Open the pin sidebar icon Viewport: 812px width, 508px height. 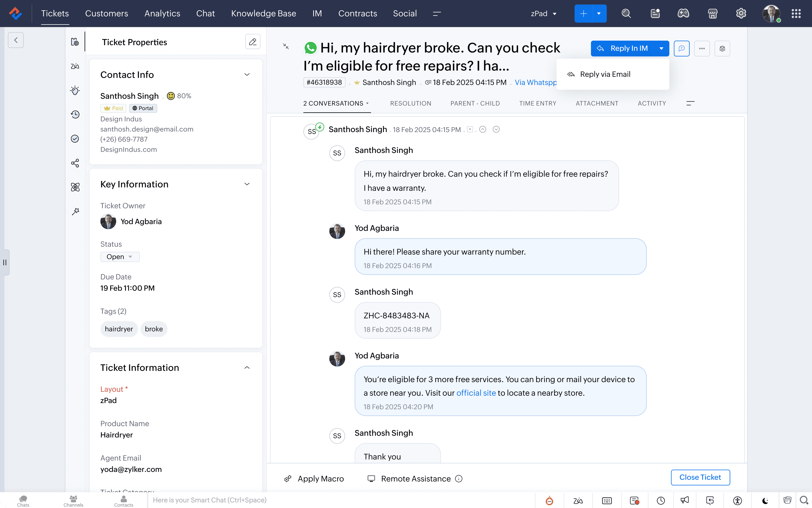click(75, 211)
